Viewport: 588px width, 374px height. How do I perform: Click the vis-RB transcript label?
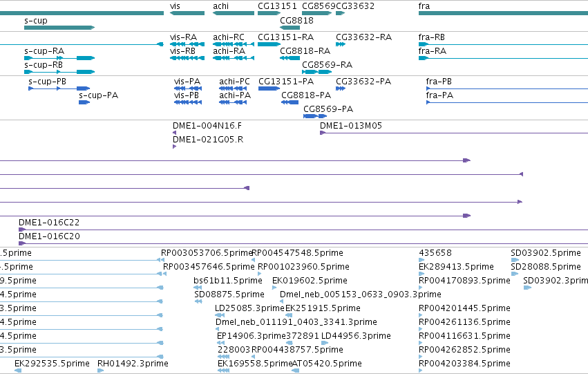tap(182, 51)
